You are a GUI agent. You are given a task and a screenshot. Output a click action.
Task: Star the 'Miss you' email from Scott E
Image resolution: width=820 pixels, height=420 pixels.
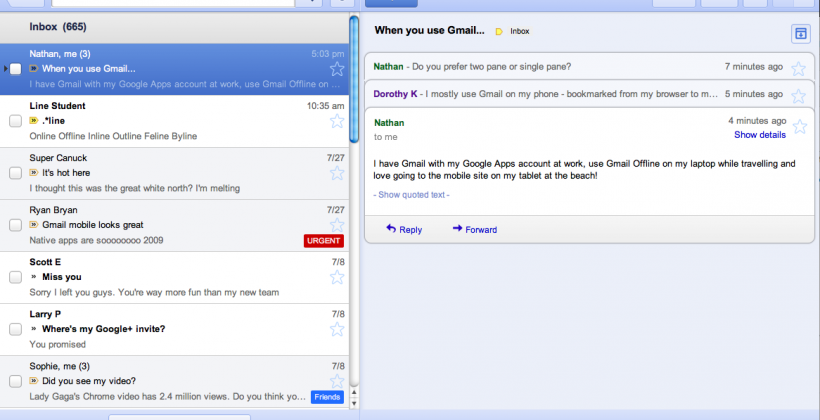(x=337, y=277)
